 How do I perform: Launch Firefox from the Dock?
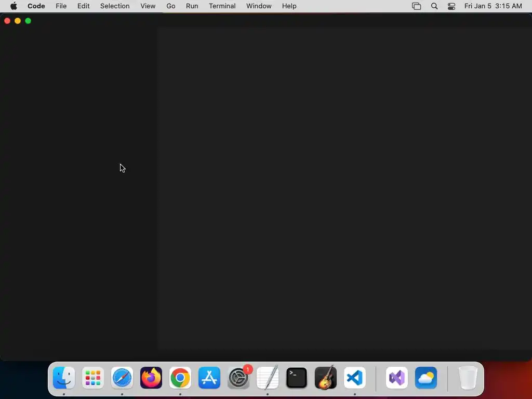tap(151, 378)
